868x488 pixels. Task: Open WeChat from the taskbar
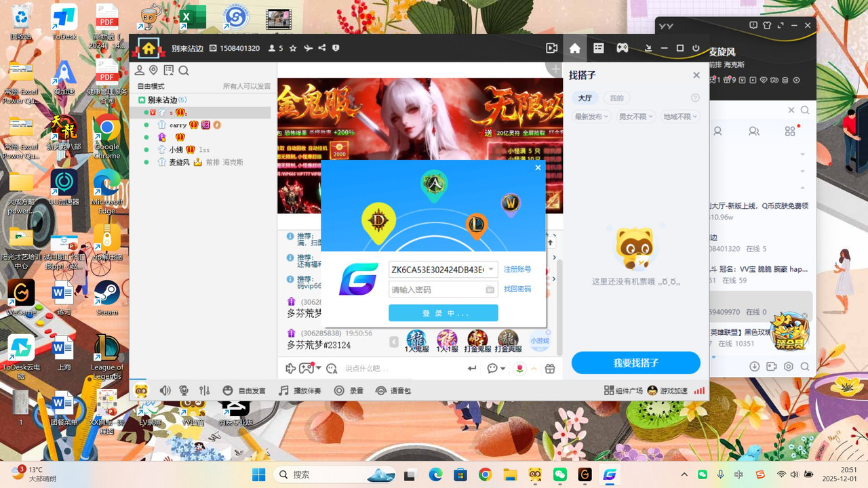coord(559,474)
